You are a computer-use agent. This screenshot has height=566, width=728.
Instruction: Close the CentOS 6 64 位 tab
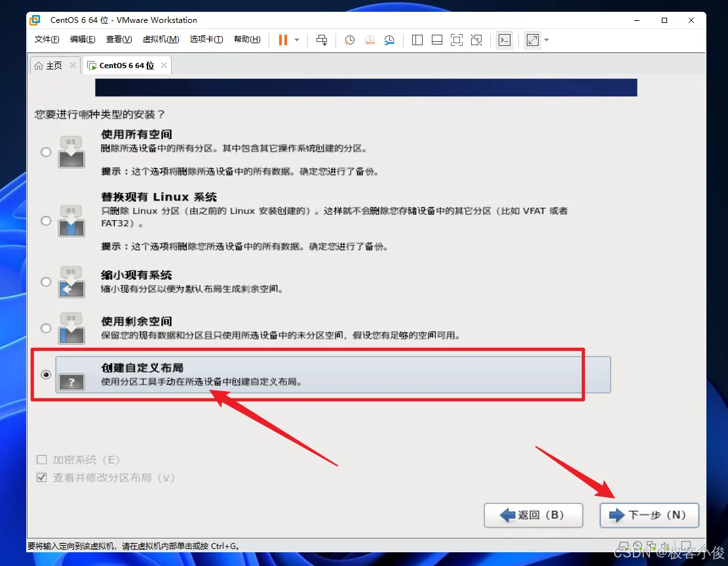tap(164, 66)
